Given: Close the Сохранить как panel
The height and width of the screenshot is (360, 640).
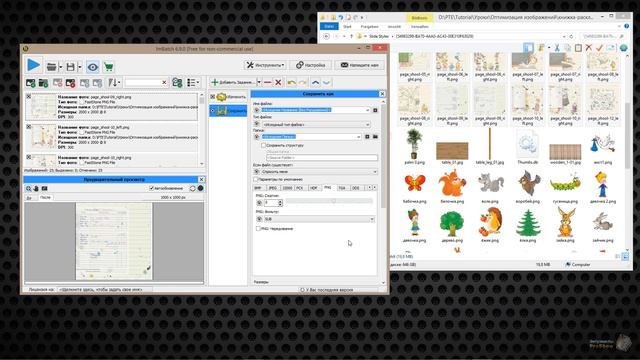Looking at the screenshot, I should (x=382, y=94).
